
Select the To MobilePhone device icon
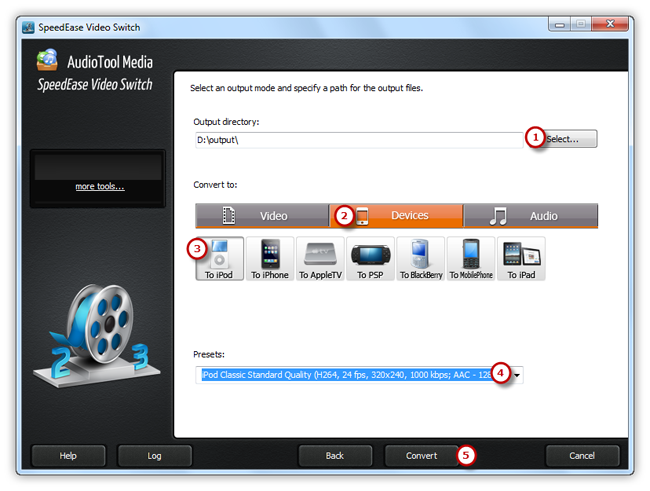point(471,258)
